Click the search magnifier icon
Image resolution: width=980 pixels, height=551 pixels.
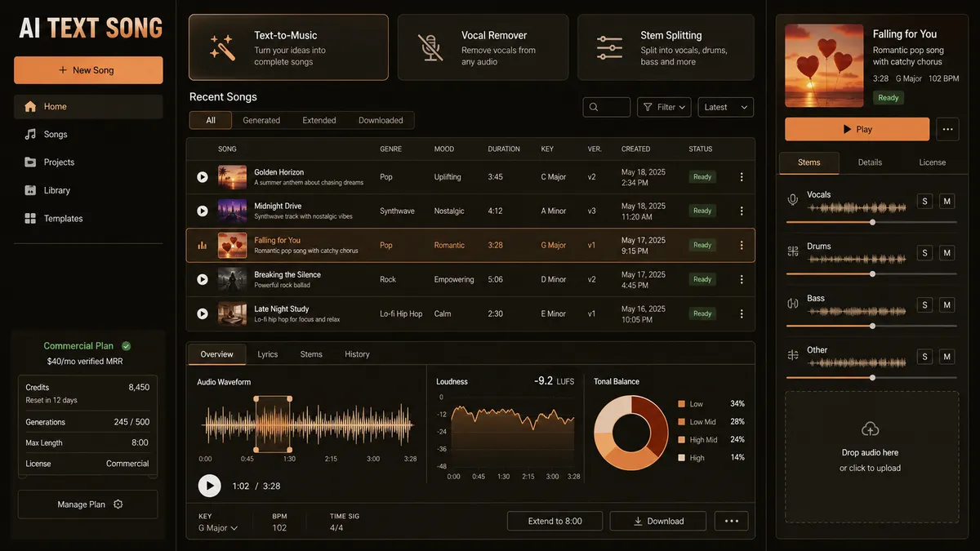[x=594, y=107]
